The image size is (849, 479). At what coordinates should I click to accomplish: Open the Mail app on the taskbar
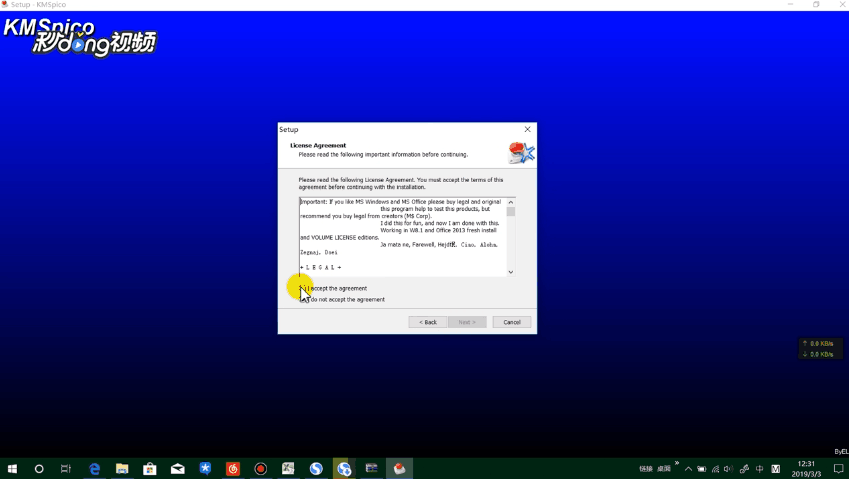point(178,468)
